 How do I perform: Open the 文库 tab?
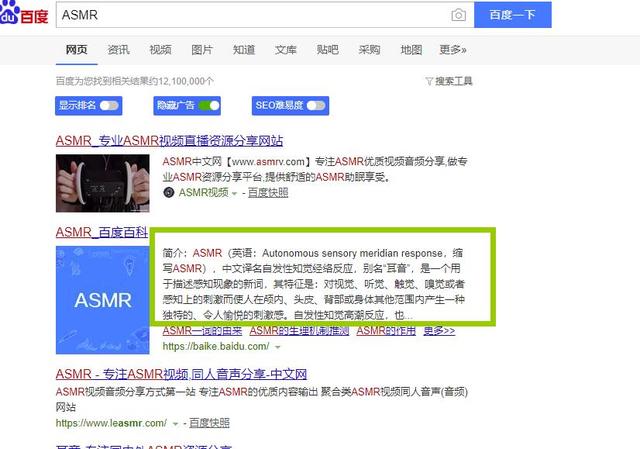[x=285, y=50]
